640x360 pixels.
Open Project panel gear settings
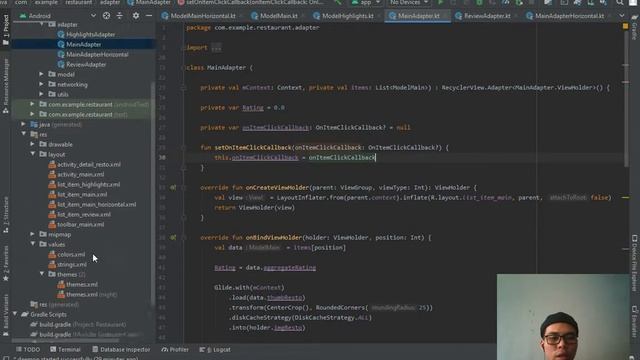[136, 16]
